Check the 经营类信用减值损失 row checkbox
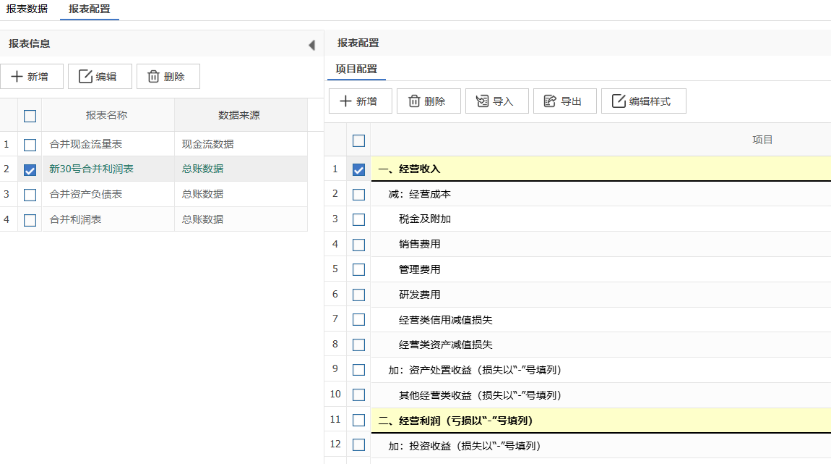Viewport: 831px width, 464px height. [x=359, y=319]
